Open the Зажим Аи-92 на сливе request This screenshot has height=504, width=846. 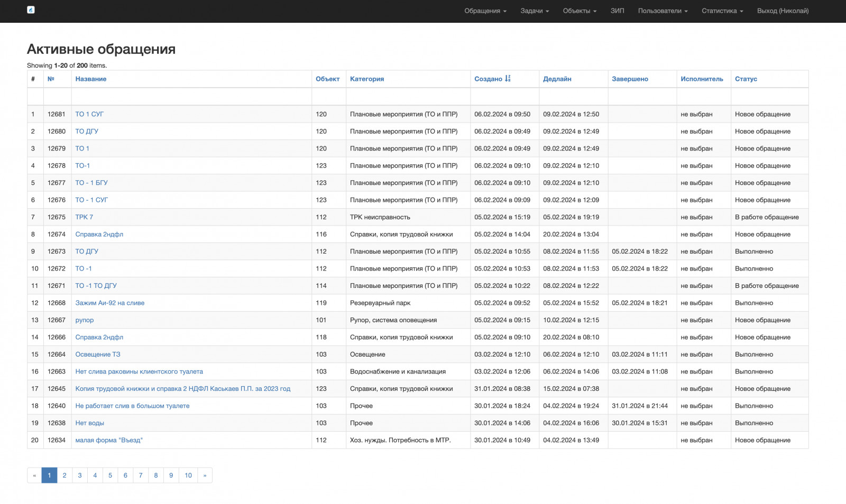tap(109, 303)
